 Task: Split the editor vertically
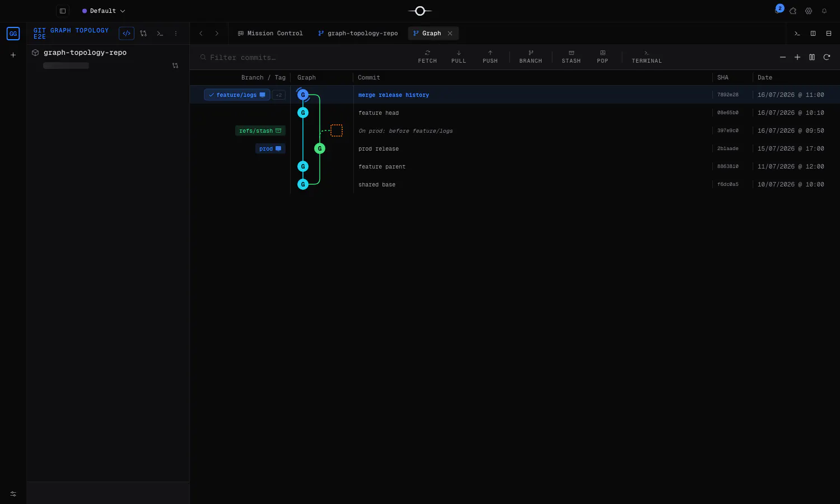(813, 34)
